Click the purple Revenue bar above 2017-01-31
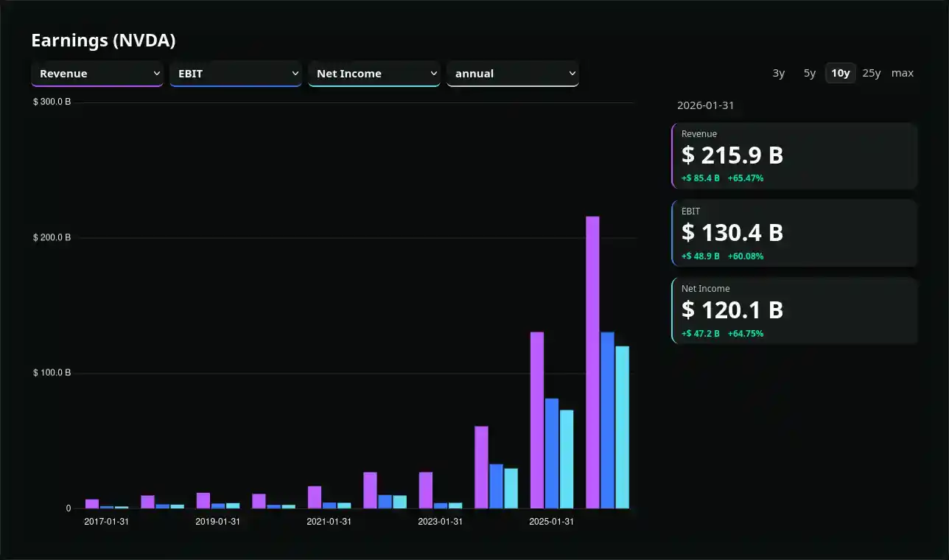The width and height of the screenshot is (949, 560). [x=92, y=504]
